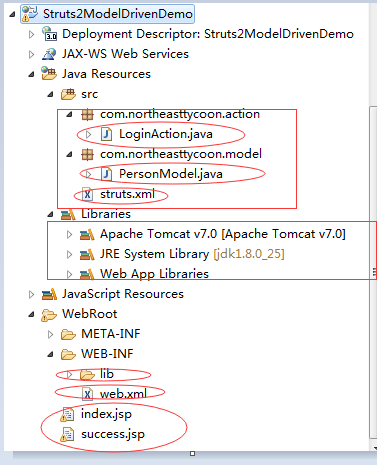Image resolution: width=377 pixels, height=465 pixels.
Task: Select the 'success.jsp' label
Action: click(113, 434)
